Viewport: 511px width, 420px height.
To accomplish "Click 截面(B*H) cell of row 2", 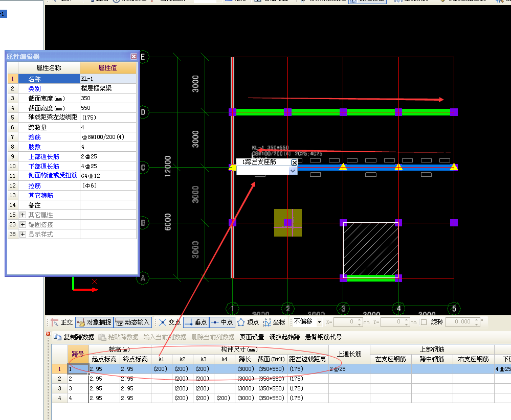I will pyautogui.click(x=272, y=379).
